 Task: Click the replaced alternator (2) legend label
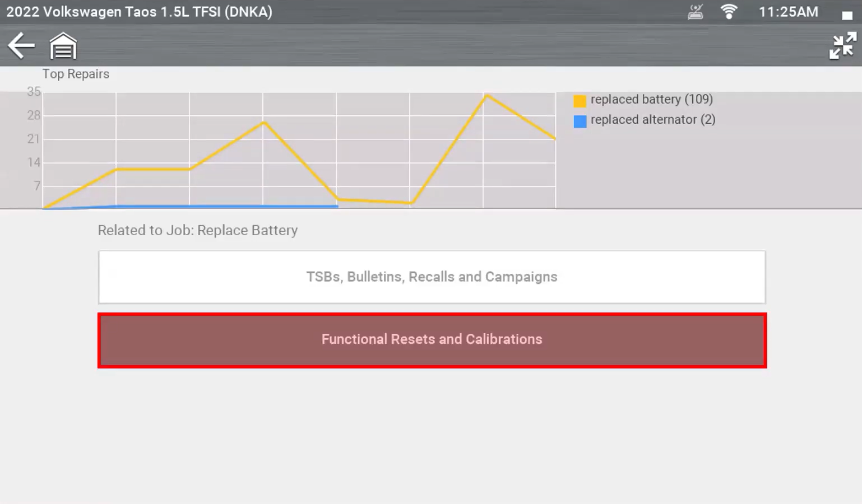(x=653, y=120)
